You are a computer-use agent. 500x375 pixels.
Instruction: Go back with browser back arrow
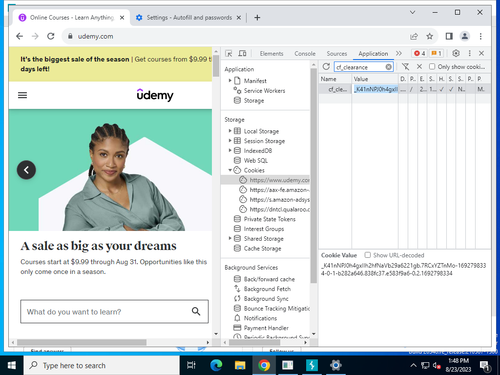(x=20, y=36)
